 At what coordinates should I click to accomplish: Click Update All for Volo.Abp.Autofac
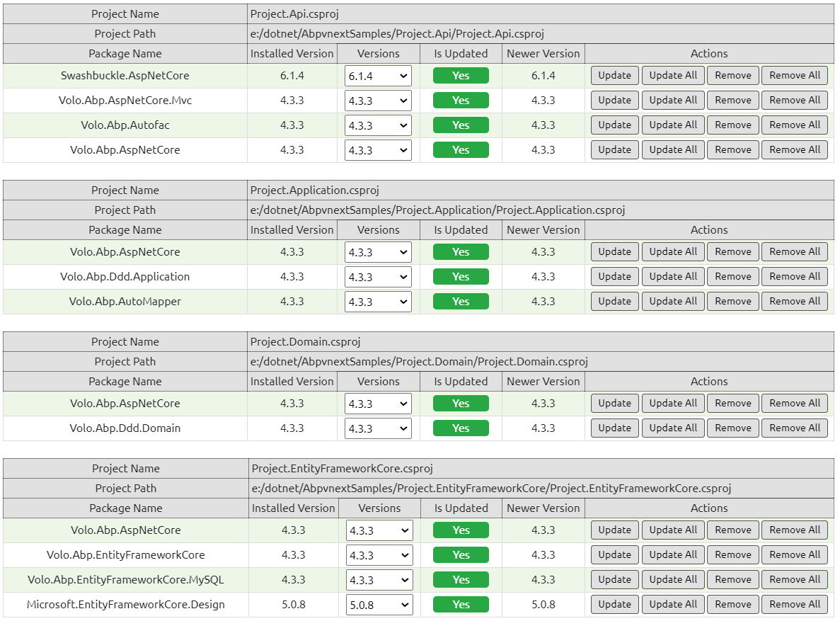click(x=673, y=125)
